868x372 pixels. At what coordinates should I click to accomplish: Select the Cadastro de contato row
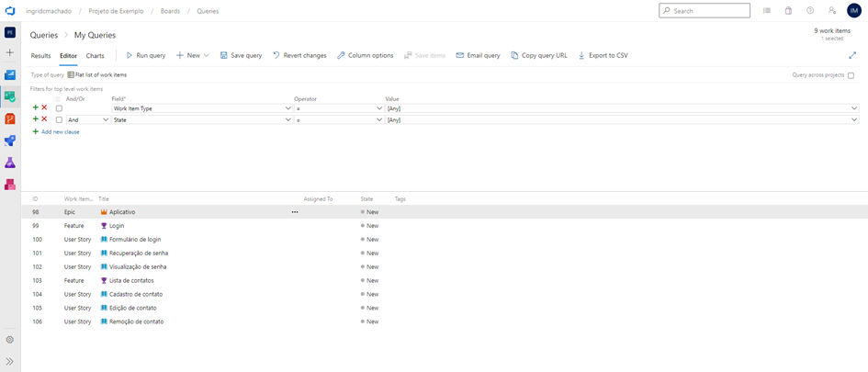point(445,294)
